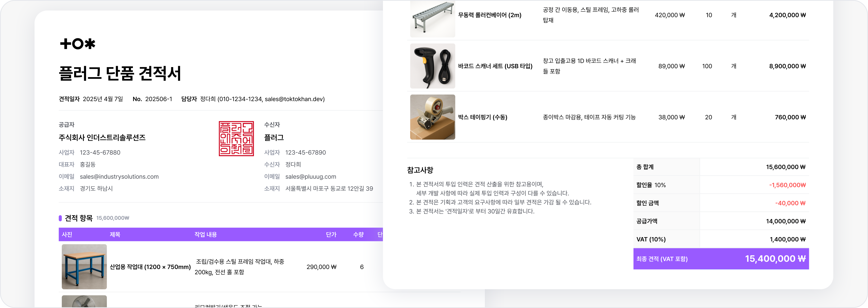
Task: Click email sales@industrysolutions.com
Action: click(x=119, y=177)
